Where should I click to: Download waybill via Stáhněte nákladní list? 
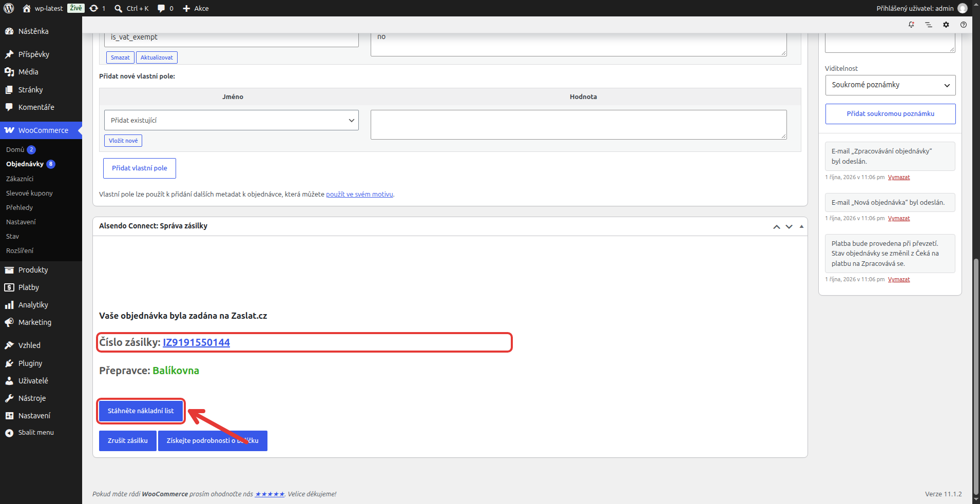tap(141, 411)
